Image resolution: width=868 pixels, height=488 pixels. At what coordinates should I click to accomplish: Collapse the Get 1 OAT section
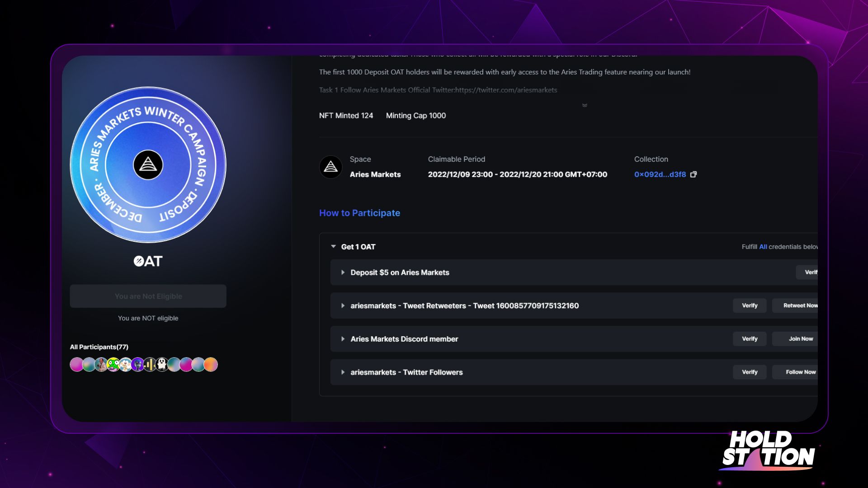pos(333,247)
